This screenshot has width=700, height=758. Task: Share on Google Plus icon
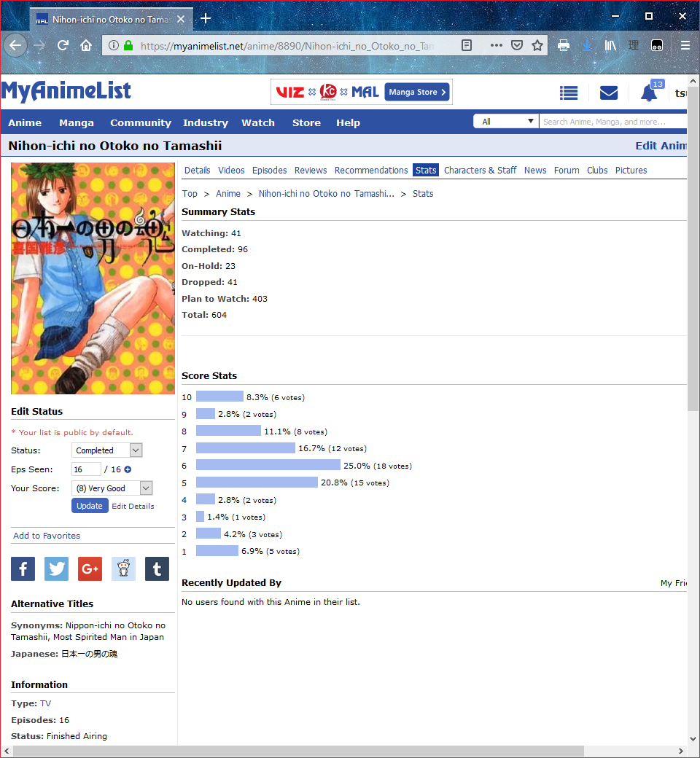pos(90,568)
